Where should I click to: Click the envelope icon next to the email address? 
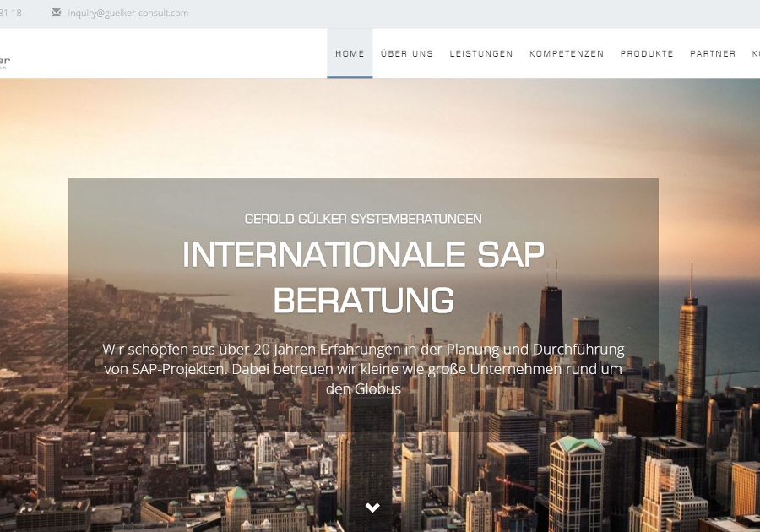(55, 13)
